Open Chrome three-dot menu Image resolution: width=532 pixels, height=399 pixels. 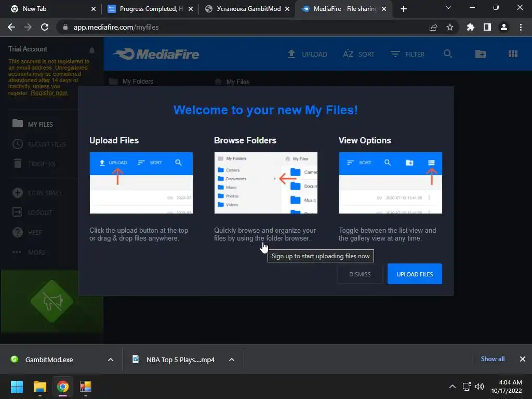[x=521, y=27]
